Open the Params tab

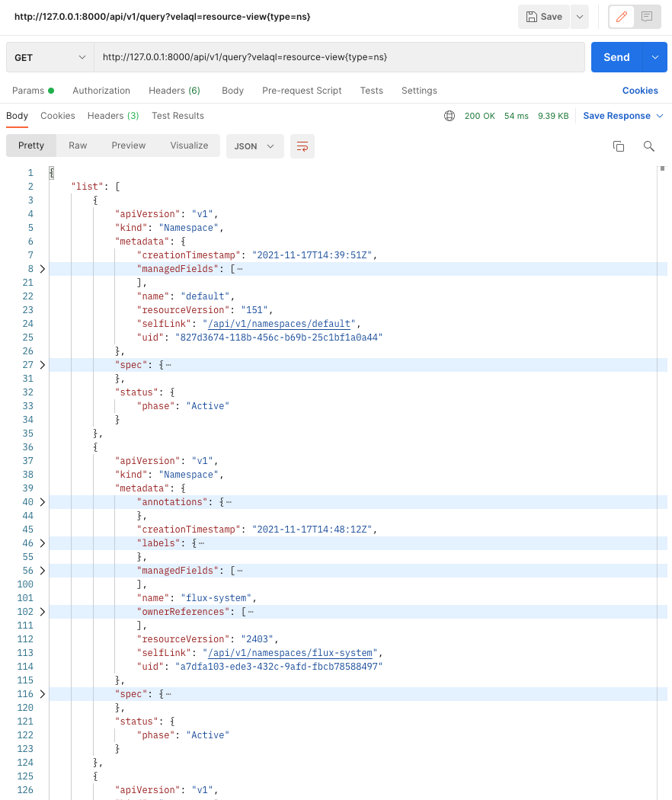click(x=33, y=91)
